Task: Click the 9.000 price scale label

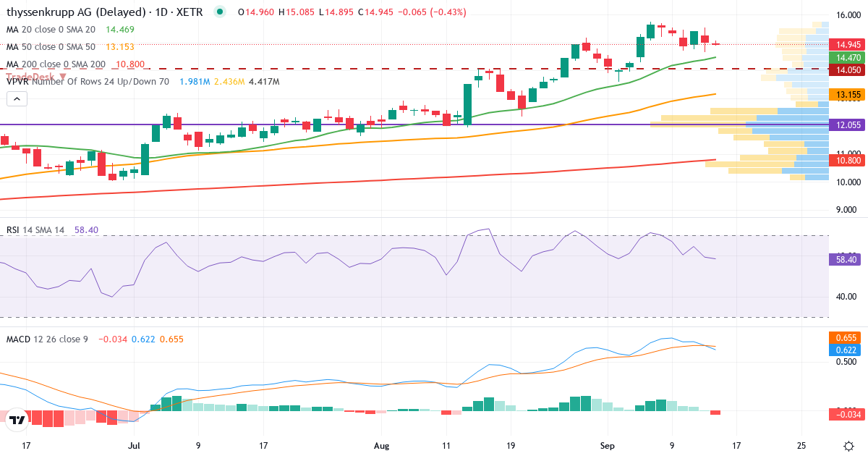Action: coord(847,210)
